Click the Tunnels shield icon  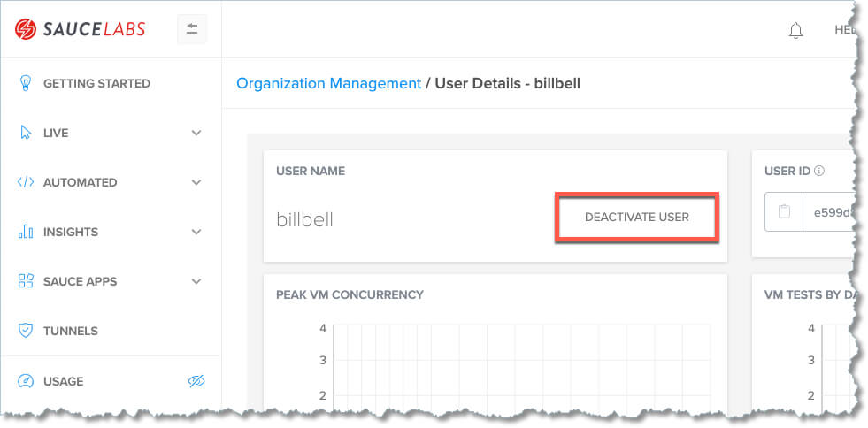[x=26, y=331]
